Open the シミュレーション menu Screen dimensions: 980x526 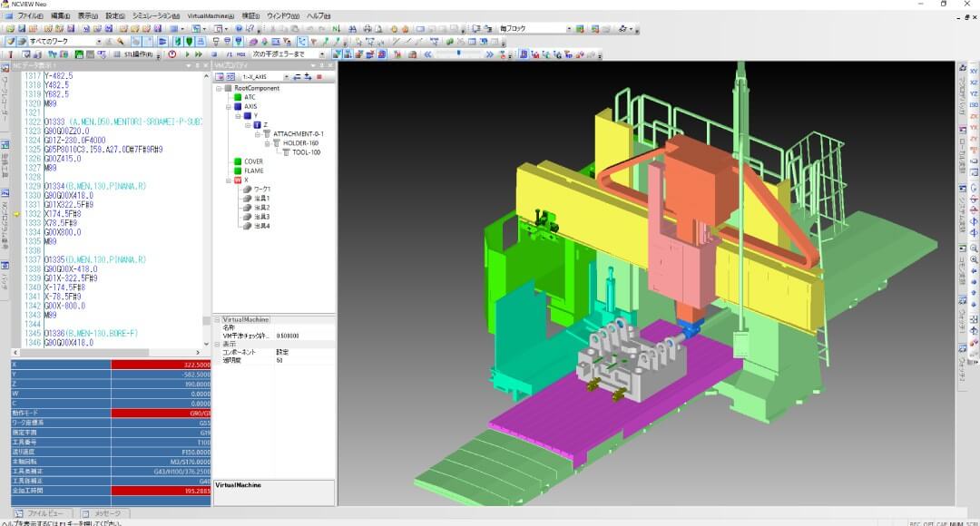155,16
